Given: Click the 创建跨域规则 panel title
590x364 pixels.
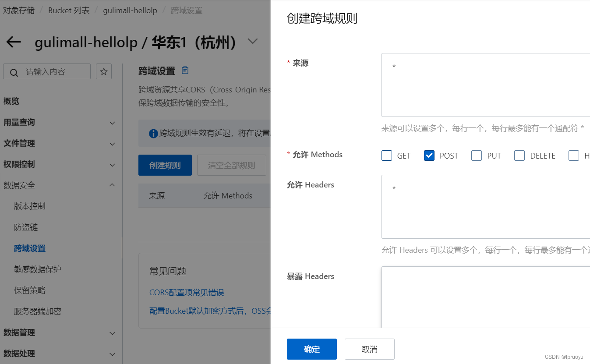Looking at the screenshot, I should [x=322, y=18].
